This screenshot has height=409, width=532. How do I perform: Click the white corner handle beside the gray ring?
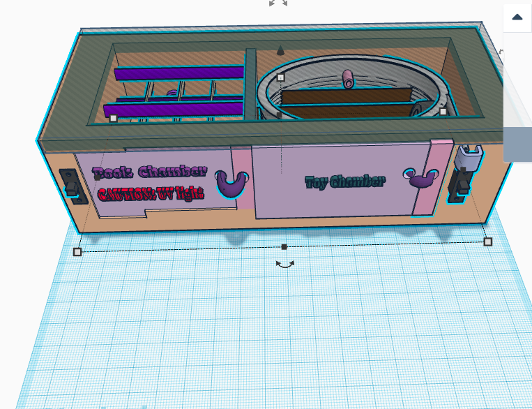(x=443, y=112)
